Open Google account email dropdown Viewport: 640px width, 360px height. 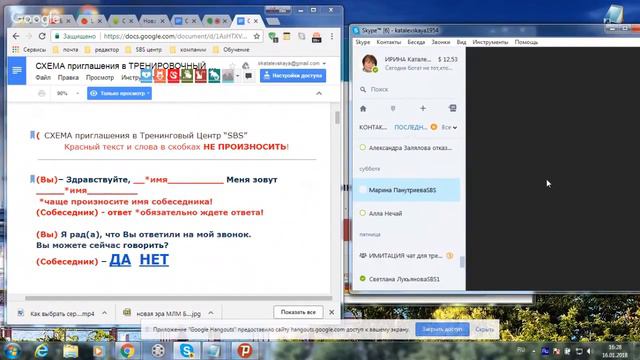[291, 63]
